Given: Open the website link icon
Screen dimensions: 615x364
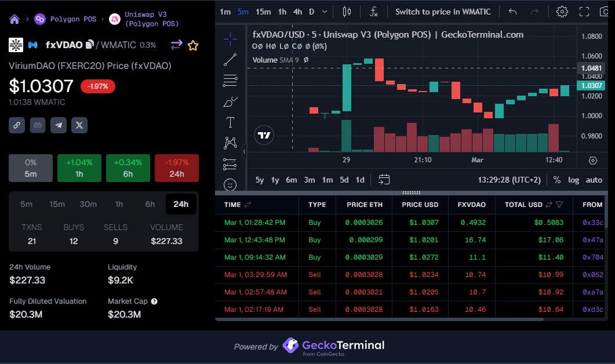Looking at the screenshot, I should tap(17, 125).
